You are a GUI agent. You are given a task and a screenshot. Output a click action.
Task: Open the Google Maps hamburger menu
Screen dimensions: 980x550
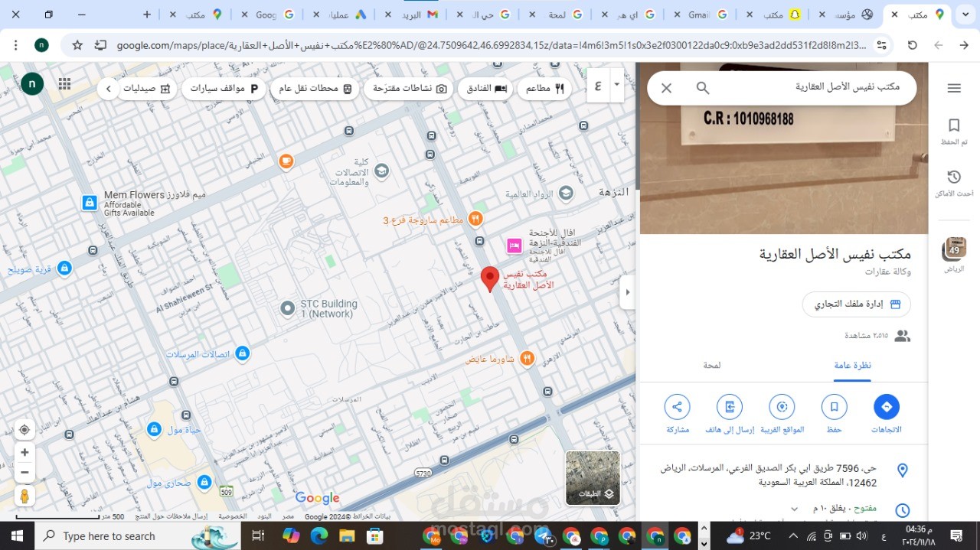click(954, 88)
